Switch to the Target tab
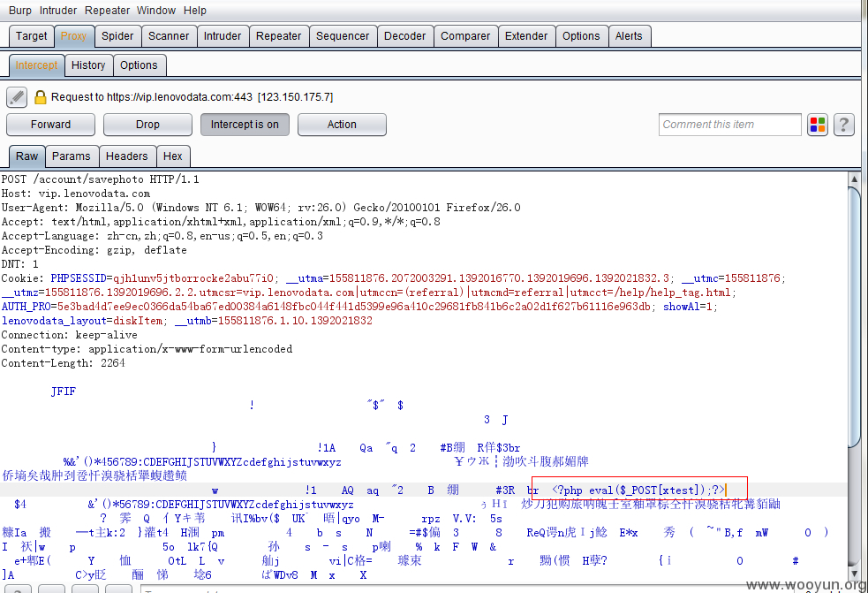Viewport: 868px width, 593px height. (x=32, y=36)
